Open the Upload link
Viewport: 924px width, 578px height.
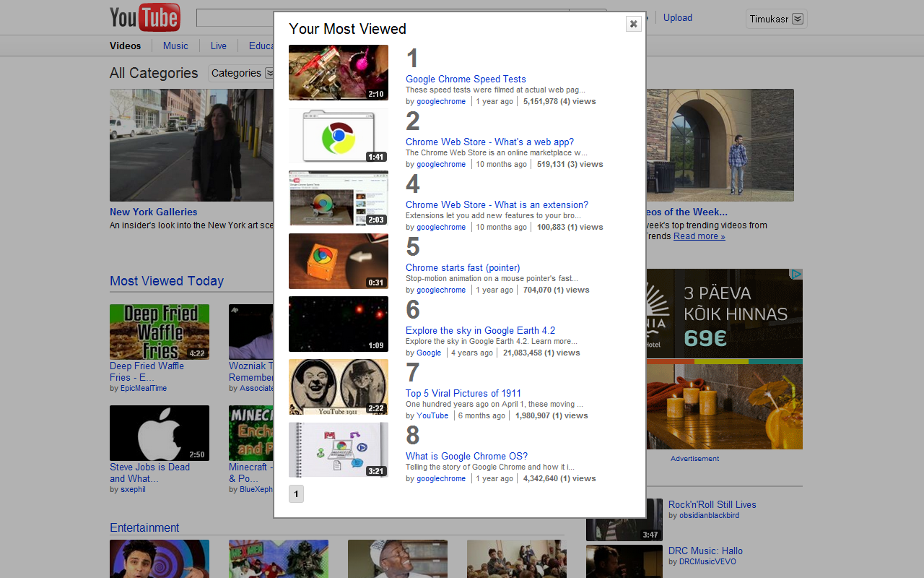point(678,18)
